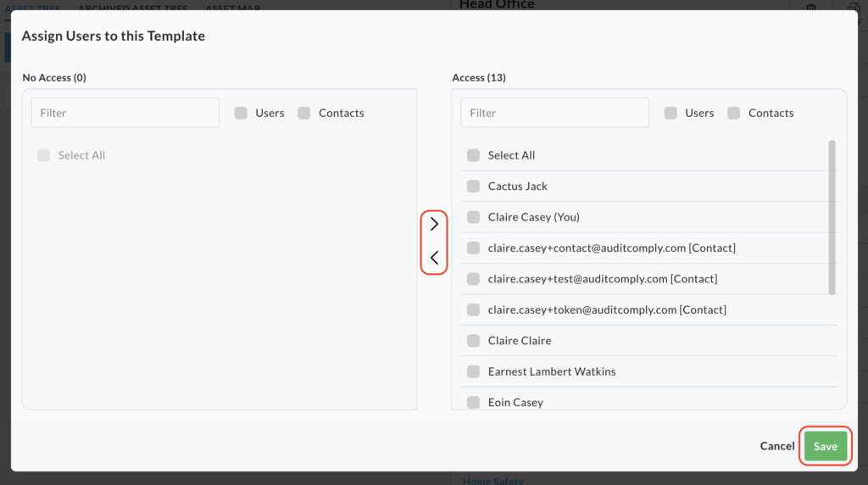Check the Cactus Jack checkbox

tap(473, 187)
